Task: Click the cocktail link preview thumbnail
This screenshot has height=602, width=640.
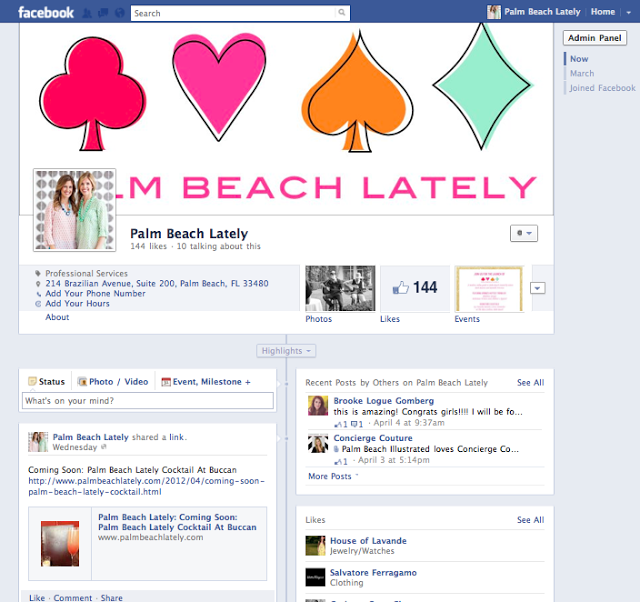Action: (60, 544)
